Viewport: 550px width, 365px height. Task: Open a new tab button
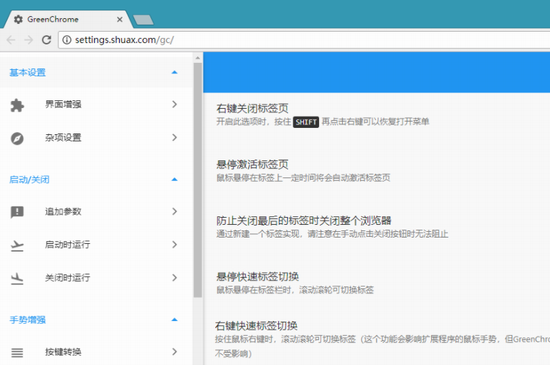coord(143,20)
